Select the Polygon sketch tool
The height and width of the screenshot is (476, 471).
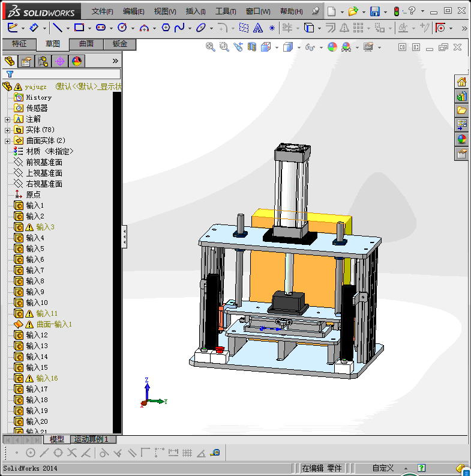(x=166, y=28)
